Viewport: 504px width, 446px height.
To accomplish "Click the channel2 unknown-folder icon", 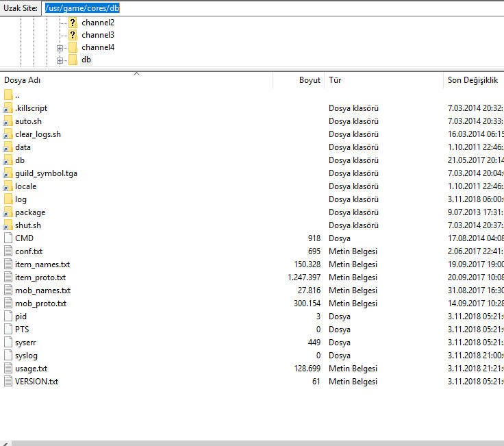I will [x=73, y=23].
